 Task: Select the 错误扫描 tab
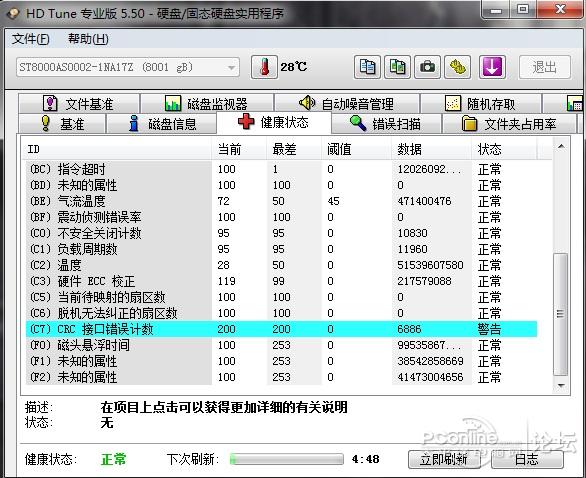386,124
